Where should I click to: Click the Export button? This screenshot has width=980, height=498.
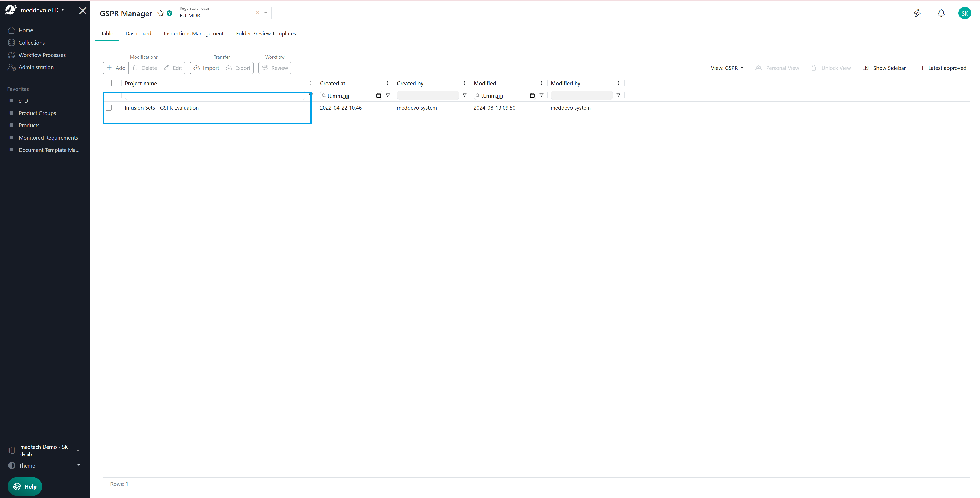click(238, 68)
